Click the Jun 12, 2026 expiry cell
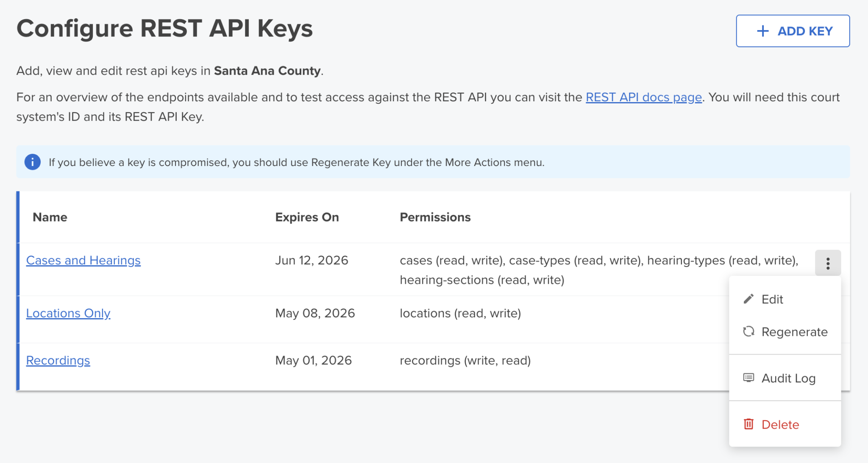Image resolution: width=868 pixels, height=463 pixels. point(312,260)
